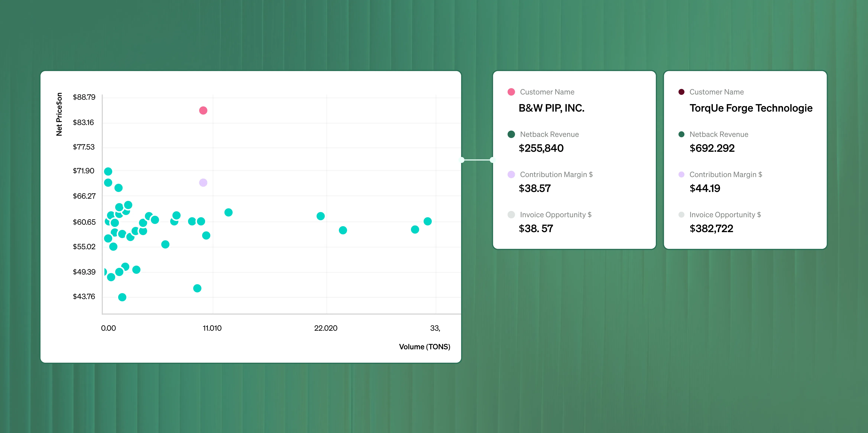Click the lavender scatter data point

(x=203, y=182)
